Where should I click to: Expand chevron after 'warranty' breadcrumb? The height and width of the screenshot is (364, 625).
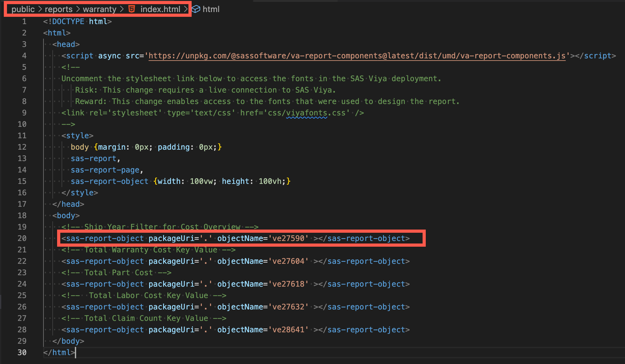pyautogui.click(x=122, y=9)
